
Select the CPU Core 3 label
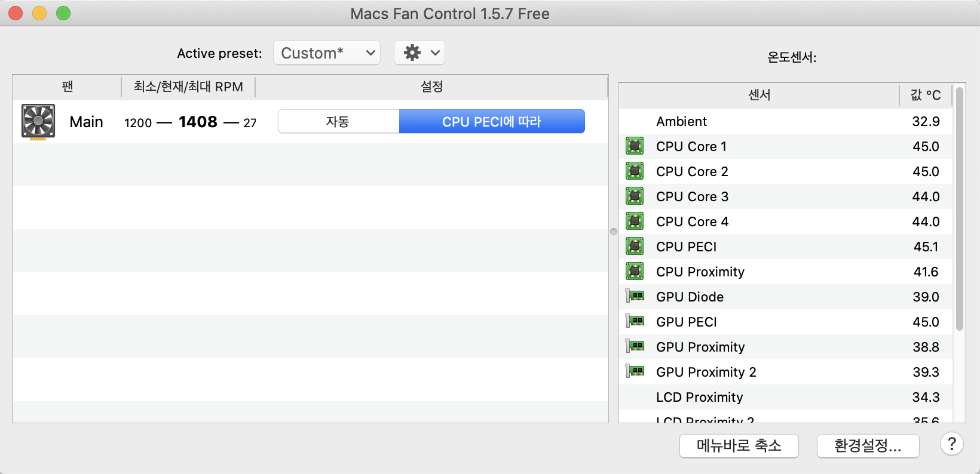coord(692,196)
